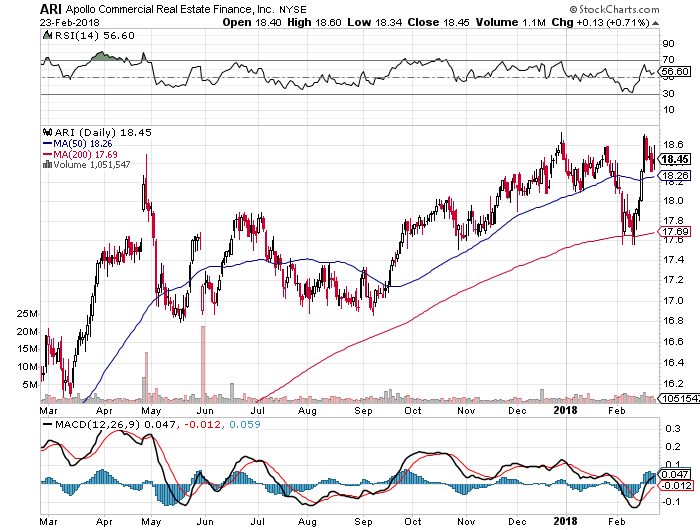Click the 2018 year label under the price panel
This screenshot has height=530, width=700.
coord(565,410)
